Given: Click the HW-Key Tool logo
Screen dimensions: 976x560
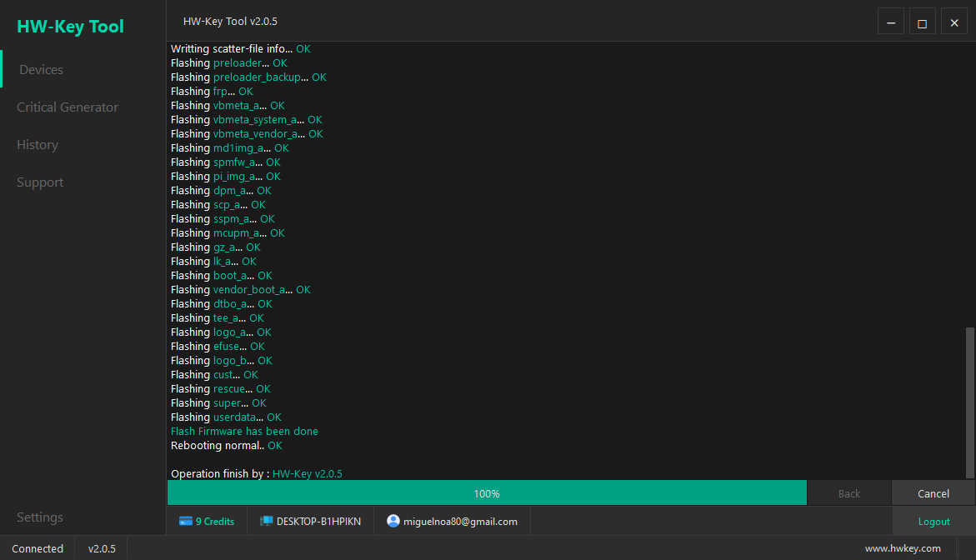Looking at the screenshot, I should pos(70,26).
